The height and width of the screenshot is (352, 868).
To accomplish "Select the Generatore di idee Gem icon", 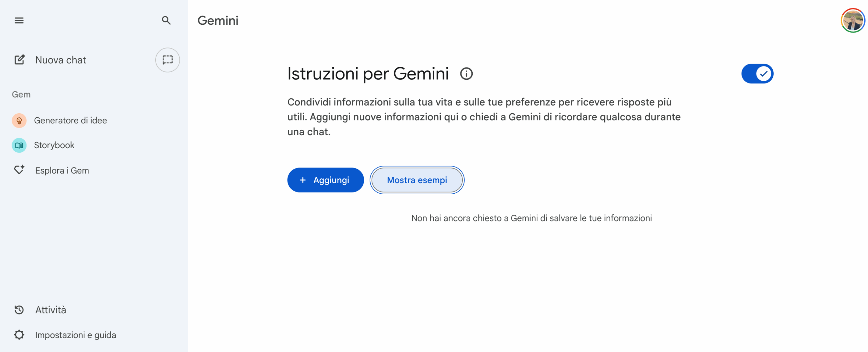I will (19, 120).
